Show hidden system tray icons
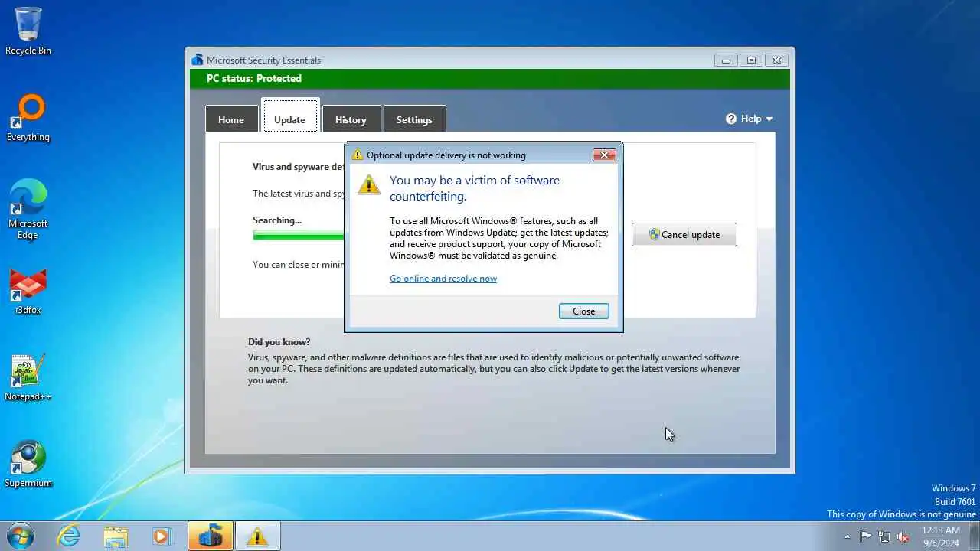980x551 pixels. click(x=847, y=536)
